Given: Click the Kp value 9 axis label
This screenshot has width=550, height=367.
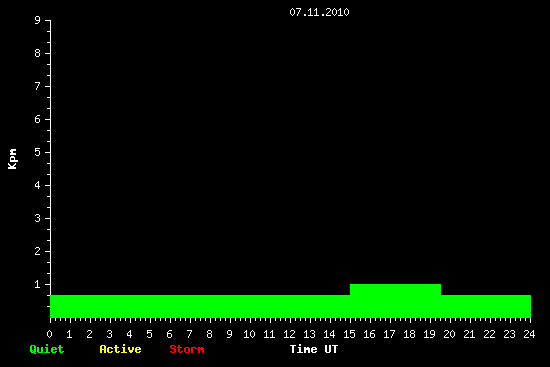Looking at the screenshot, I should click(x=38, y=20).
